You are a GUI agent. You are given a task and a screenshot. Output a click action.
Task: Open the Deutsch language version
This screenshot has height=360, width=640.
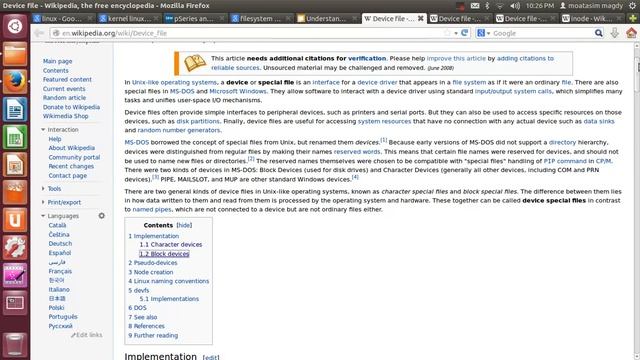click(60, 244)
